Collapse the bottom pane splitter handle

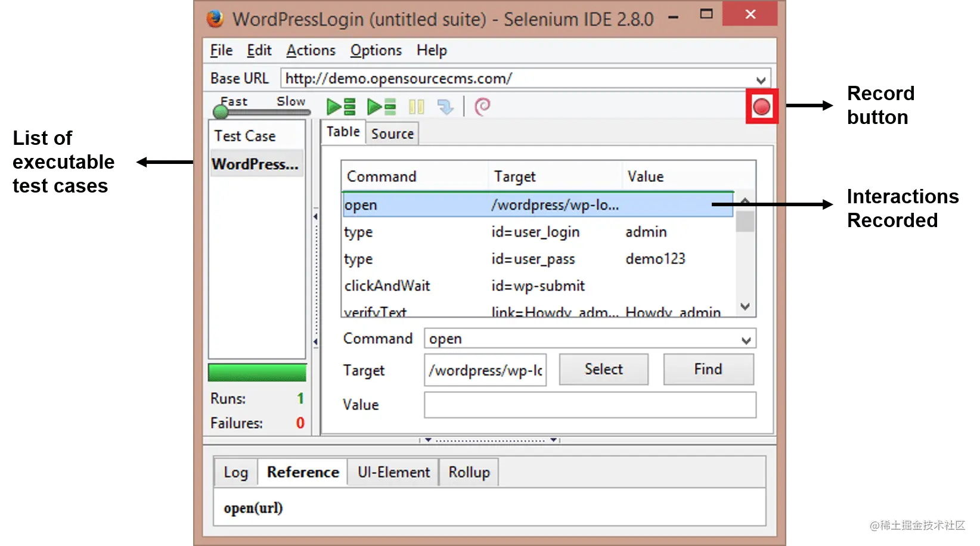490,440
